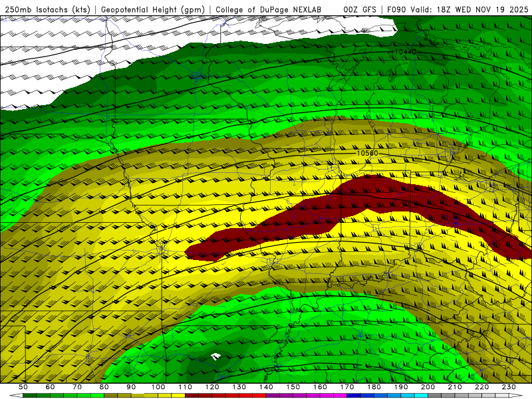This screenshot has width=532, height=399.
Task: Click the 160 value on the color scale
Action: pyautogui.click(x=321, y=387)
